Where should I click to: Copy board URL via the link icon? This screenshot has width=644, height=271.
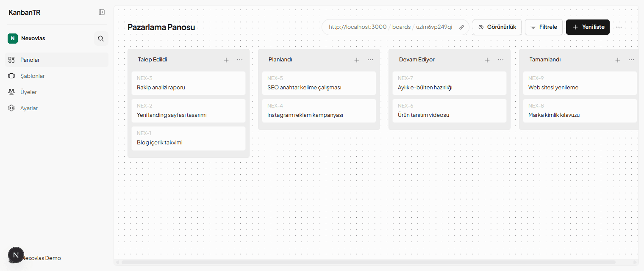point(461,27)
